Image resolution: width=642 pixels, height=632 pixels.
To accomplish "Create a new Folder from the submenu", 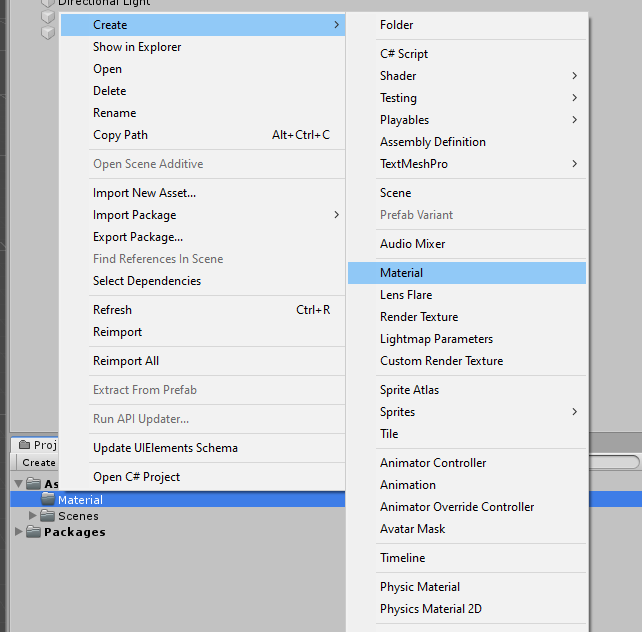I will 396,25.
